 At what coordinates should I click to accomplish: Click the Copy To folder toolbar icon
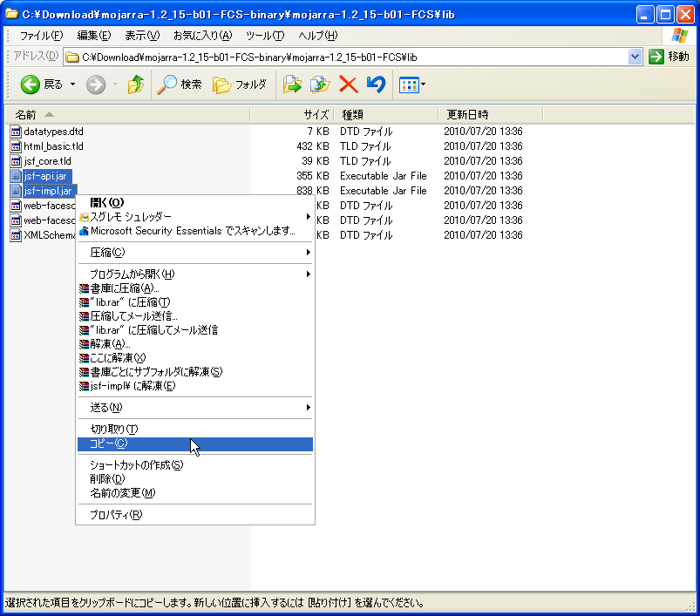pyautogui.click(x=318, y=85)
